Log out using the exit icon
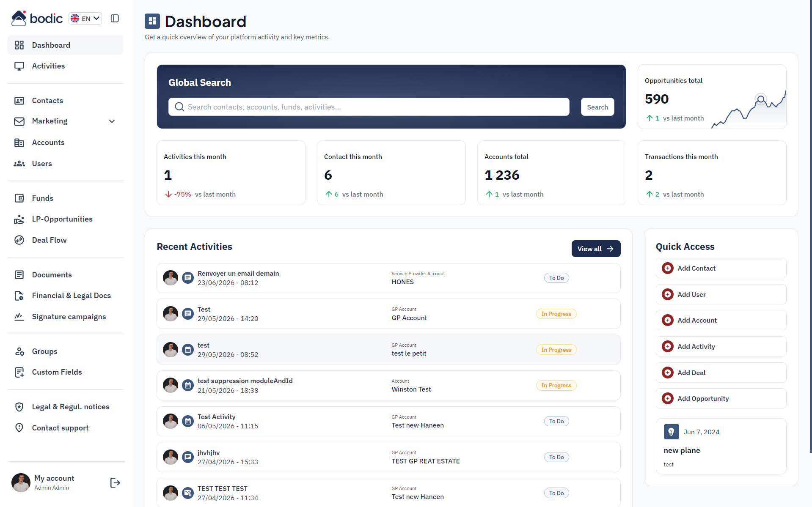This screenshot has width=812, height=507. tap(115, 483)
